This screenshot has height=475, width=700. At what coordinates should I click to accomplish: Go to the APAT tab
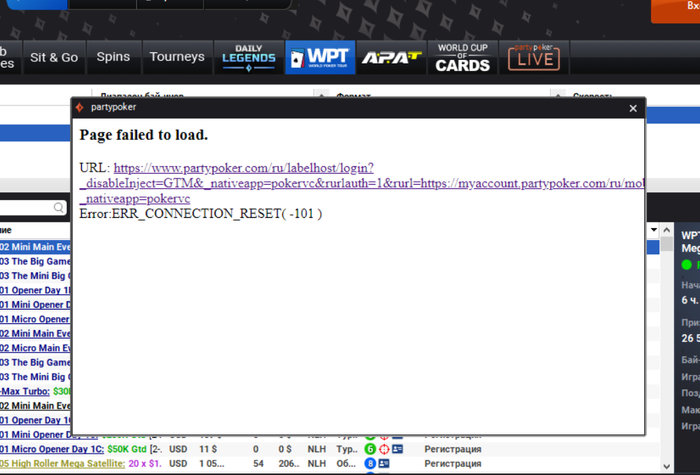[392, 57]
